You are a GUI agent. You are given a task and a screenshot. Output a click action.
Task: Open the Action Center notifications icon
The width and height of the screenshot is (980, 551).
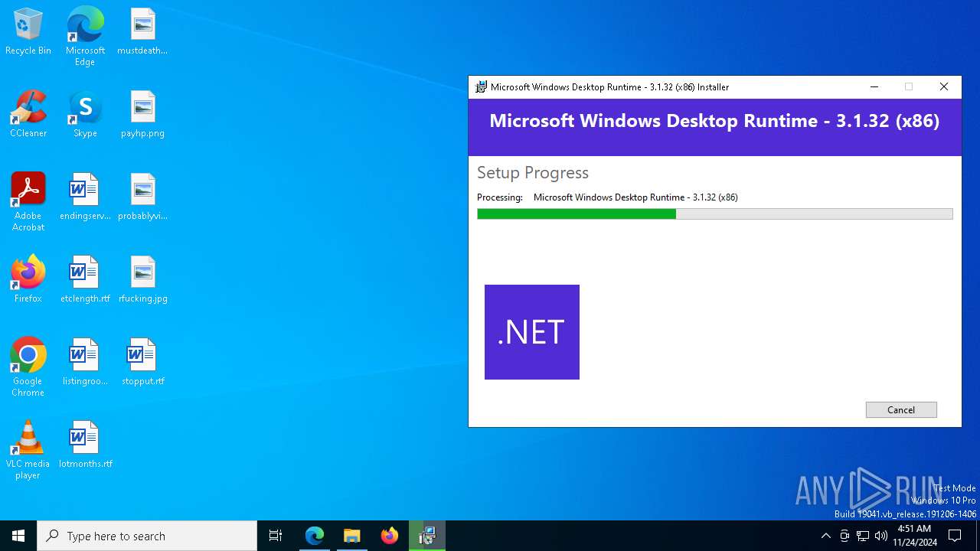click(955, 536)
